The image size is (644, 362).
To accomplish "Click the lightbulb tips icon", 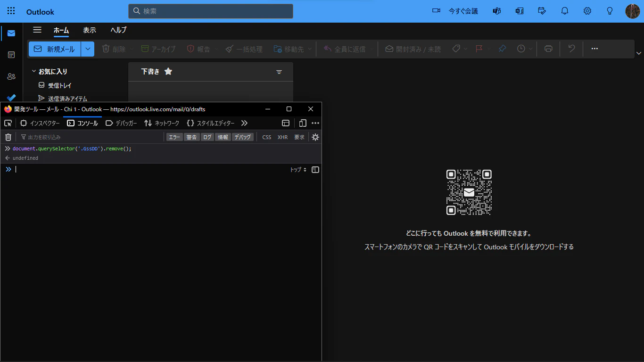I will pos(610,11).
